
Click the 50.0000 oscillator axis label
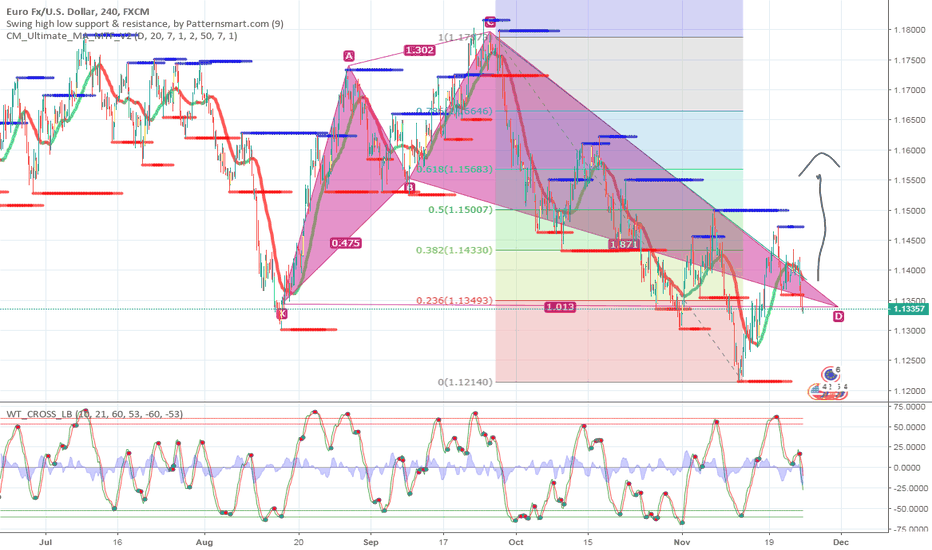pyautogui.click(x=910, y=427)
